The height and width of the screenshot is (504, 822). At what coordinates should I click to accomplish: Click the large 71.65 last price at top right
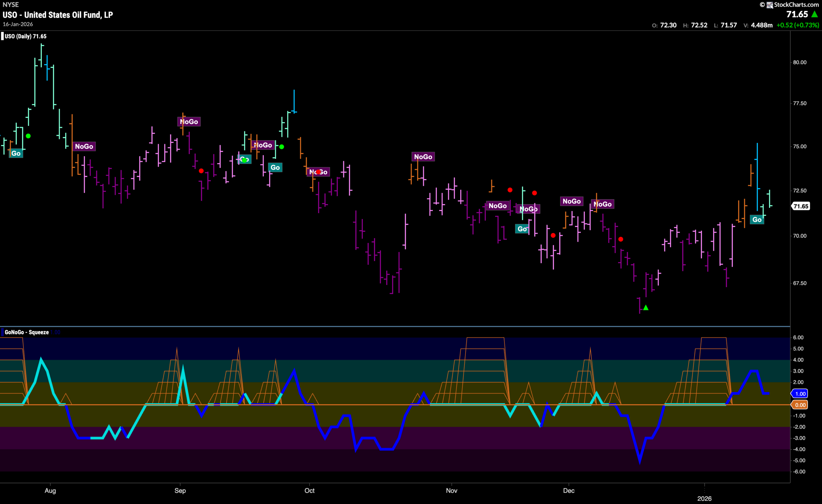click(797, 14)
